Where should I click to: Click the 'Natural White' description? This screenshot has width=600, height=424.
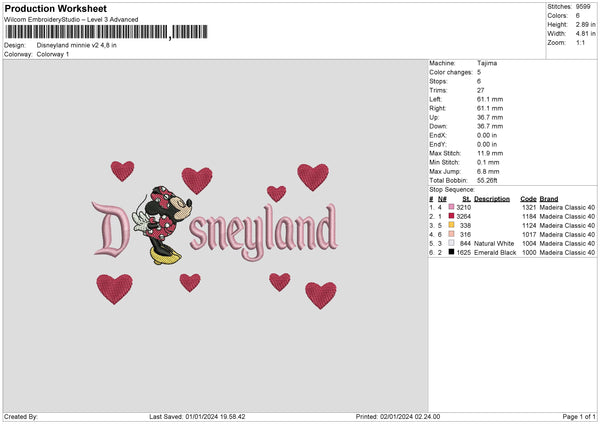(494, 243)
